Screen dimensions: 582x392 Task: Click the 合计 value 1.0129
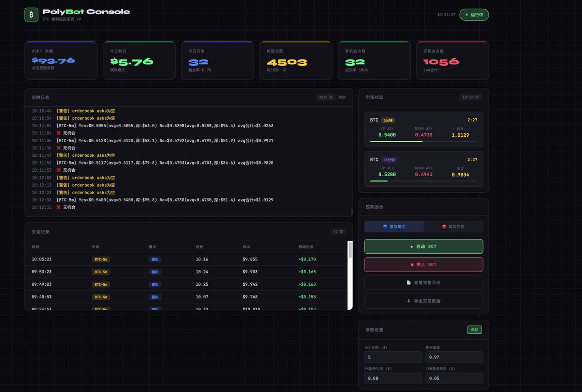pos(460,135)
